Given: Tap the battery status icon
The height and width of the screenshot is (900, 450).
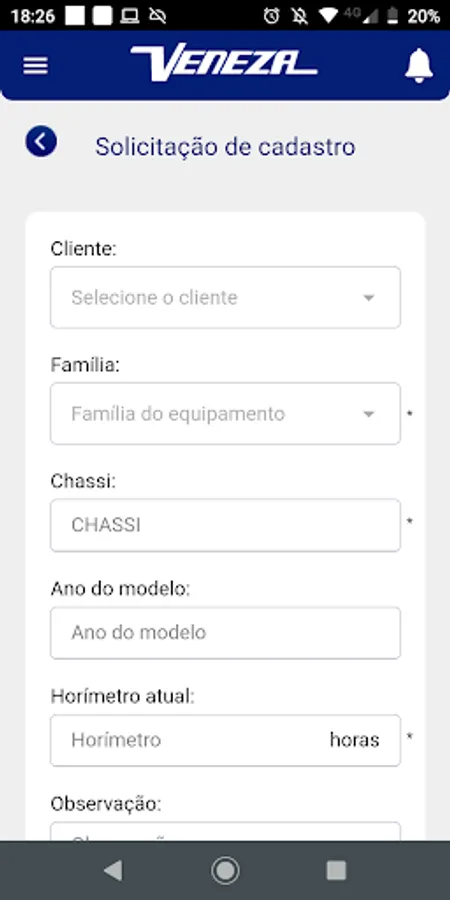Looking at the screenshot, I should (393, 15).
